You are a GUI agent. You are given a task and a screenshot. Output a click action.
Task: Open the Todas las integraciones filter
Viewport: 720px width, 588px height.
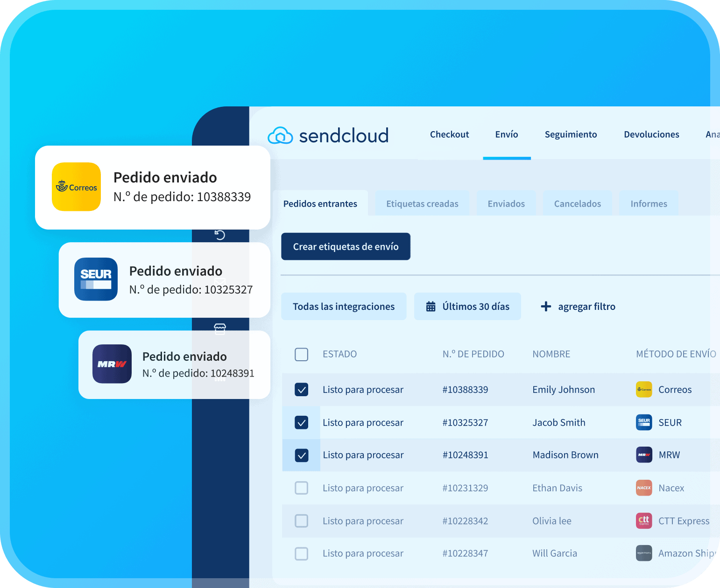(344, 307)
